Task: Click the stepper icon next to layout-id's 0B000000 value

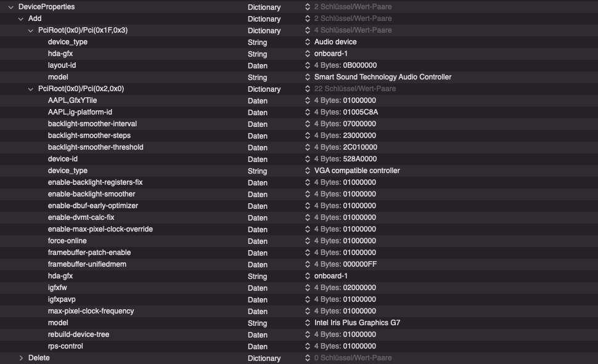Action: [x=308, y=65]
